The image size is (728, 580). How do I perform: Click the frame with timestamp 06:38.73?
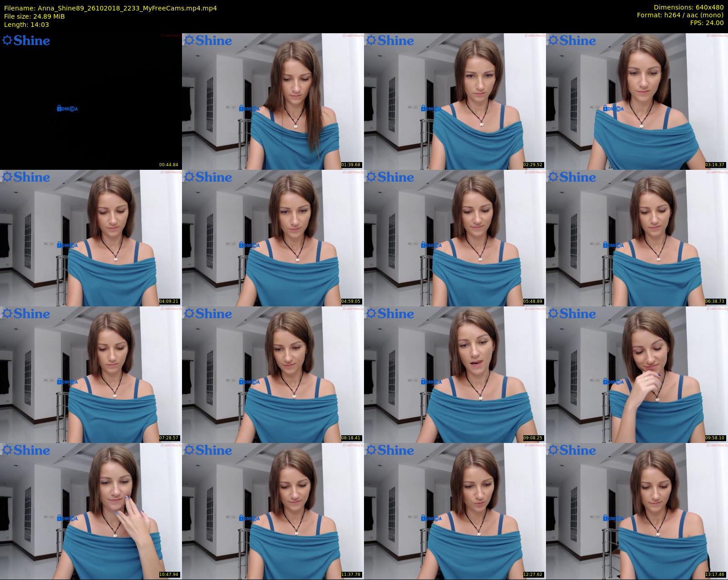point(637,238)
